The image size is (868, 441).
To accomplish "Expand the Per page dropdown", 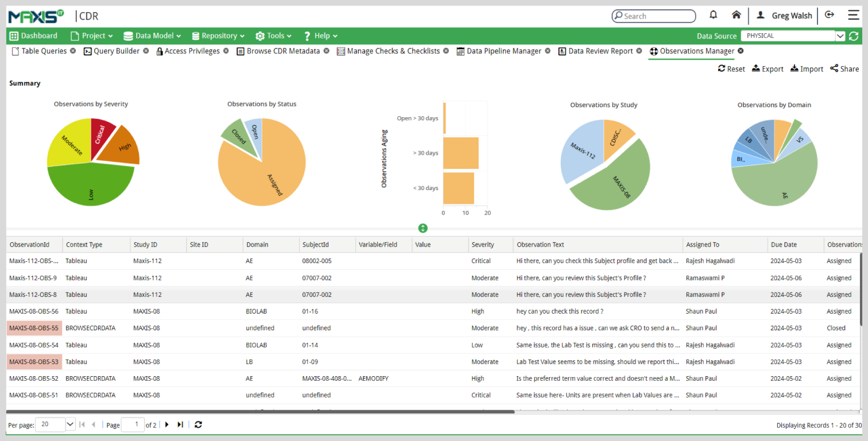I will click(x=71, y=424).
